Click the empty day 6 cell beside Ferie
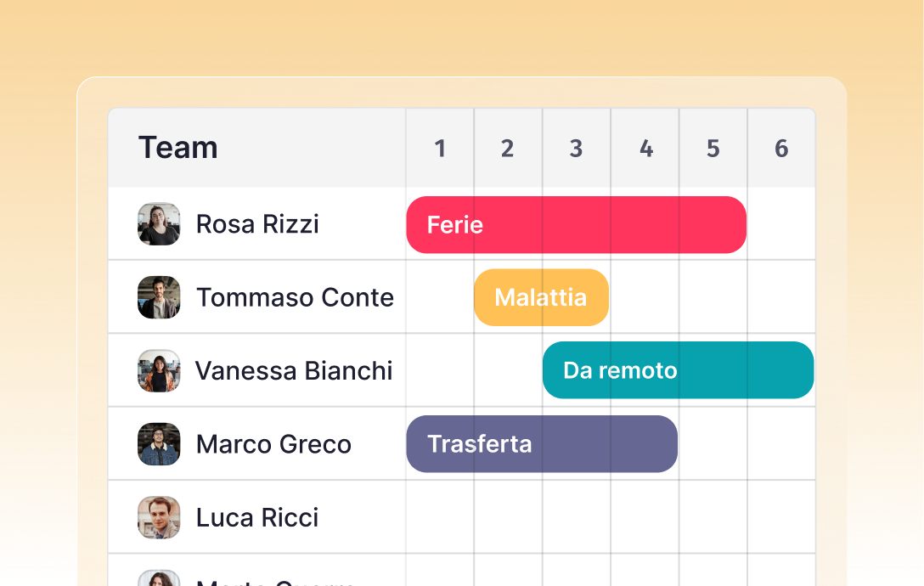The height and width of the screenshot is (586, 924). 780,224
